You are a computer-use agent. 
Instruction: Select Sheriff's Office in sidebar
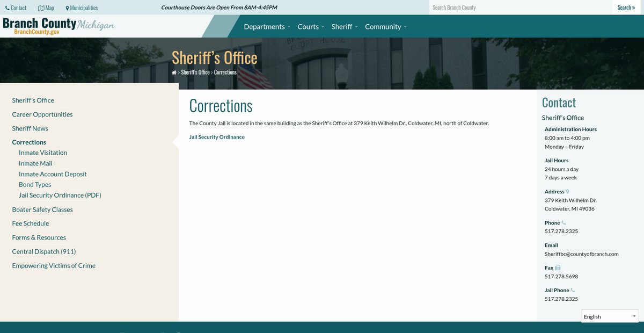coord(33,100)
